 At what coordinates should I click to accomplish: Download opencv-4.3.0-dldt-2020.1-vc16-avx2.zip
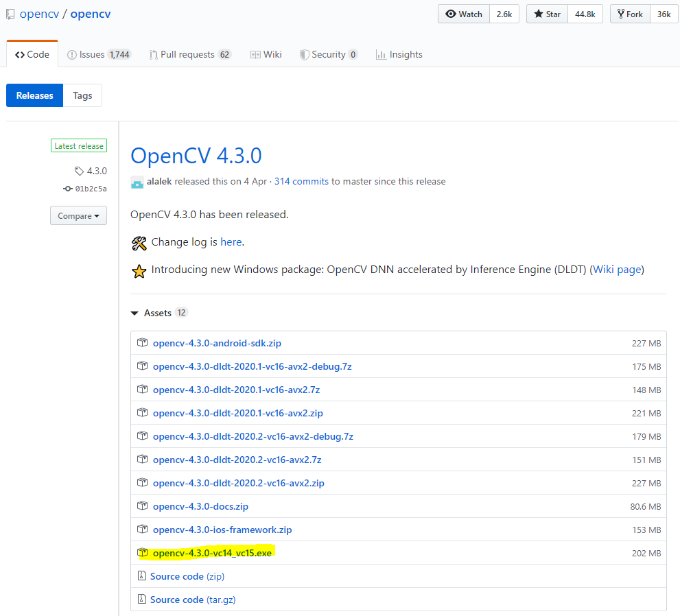[237, 413]
